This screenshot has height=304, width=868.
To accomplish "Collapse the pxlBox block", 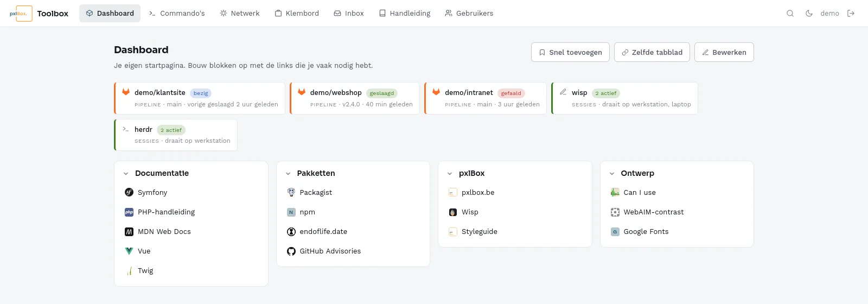I will click(x=450, y=174).
